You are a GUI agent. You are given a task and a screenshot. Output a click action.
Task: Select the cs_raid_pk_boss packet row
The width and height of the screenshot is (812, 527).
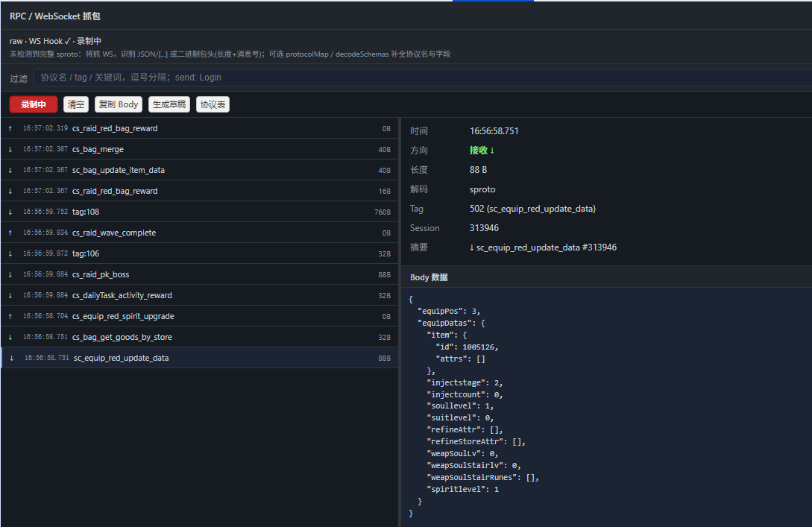point(199,274)
